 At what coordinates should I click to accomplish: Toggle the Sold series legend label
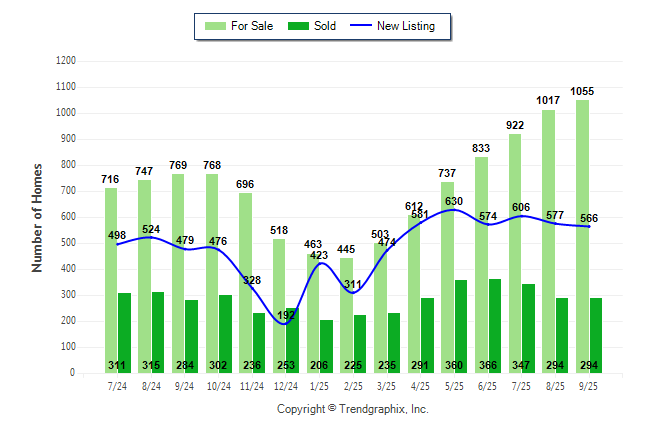pyautogui.click(x=325, y=26)
